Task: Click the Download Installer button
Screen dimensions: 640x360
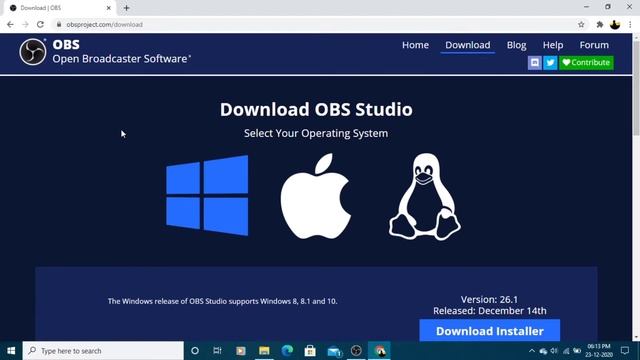Action: click(489, 330)
